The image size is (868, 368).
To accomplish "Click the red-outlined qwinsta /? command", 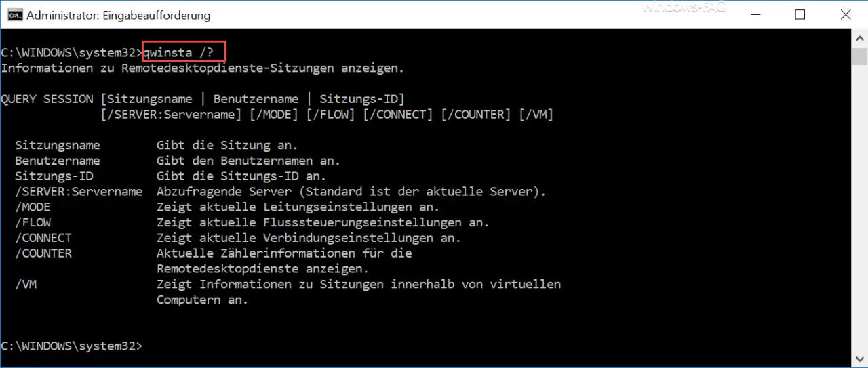I will 183,52.
